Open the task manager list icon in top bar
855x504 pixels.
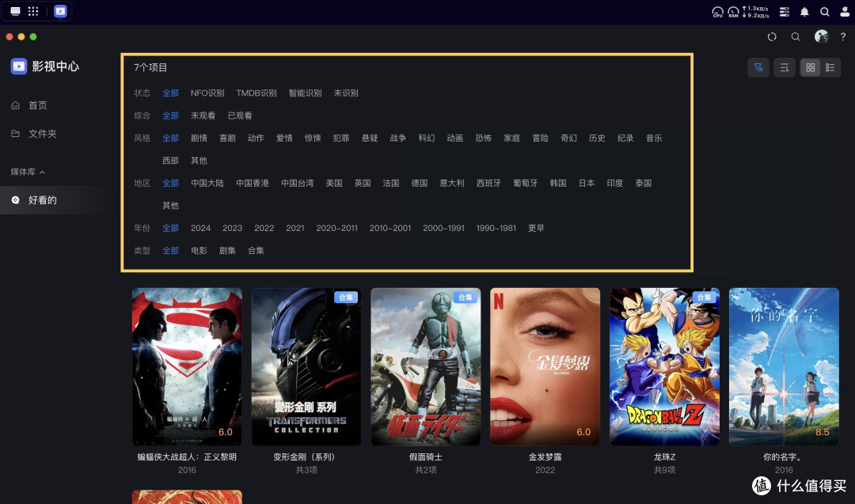pos(784,11)
